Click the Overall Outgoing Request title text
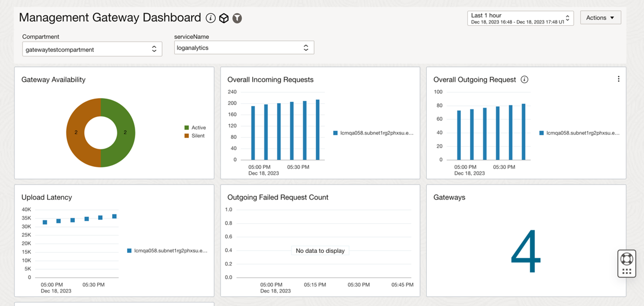 tap(474, 79)
